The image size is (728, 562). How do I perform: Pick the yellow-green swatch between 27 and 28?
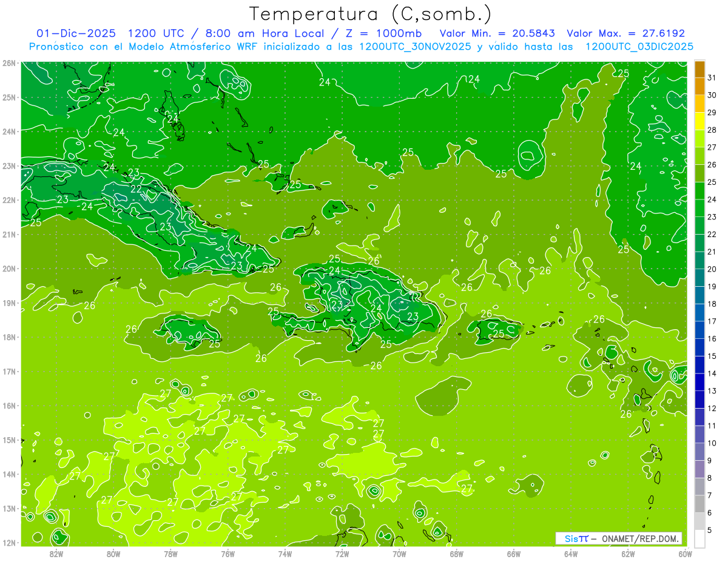click(x=699, y=138)
